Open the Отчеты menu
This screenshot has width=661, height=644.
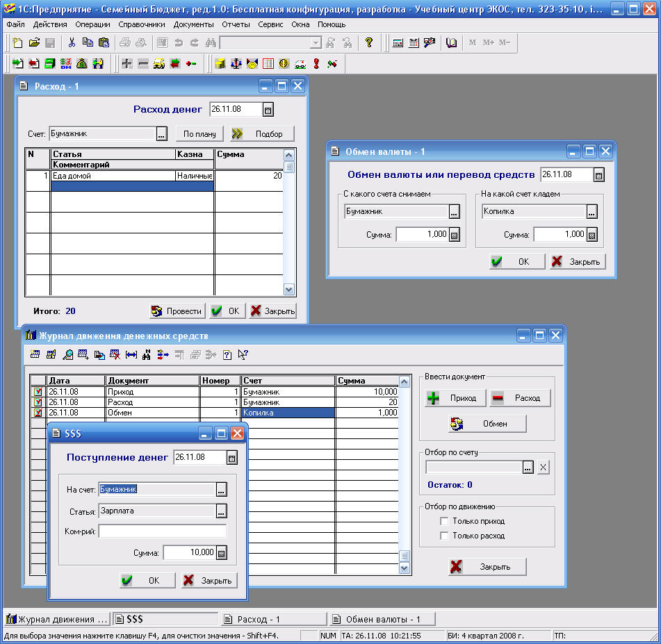pos(236,24)
